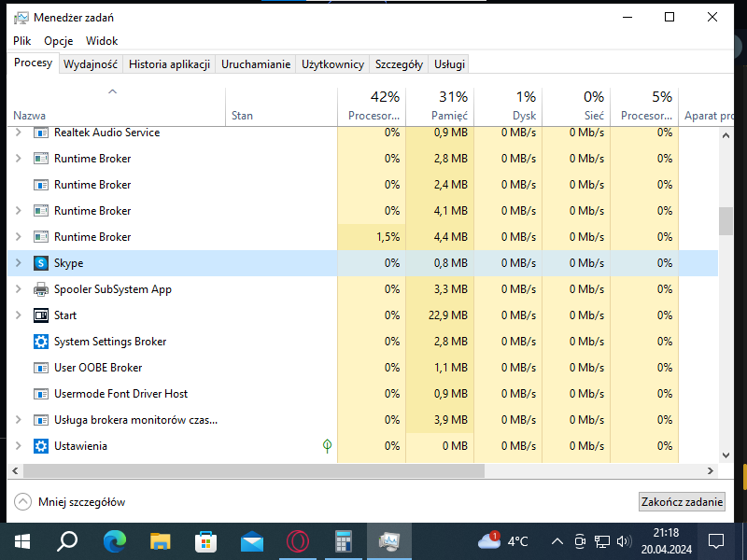The width and height of the screenshot is (747, 560).
Task: Click the horizontal scrollbar right arrow
Action: (711, 471)
